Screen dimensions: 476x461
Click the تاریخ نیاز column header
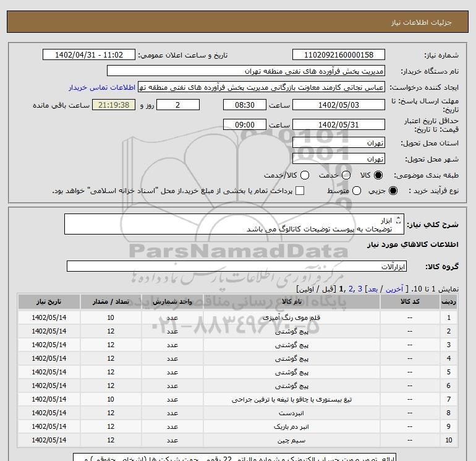(x=49, y=302)
